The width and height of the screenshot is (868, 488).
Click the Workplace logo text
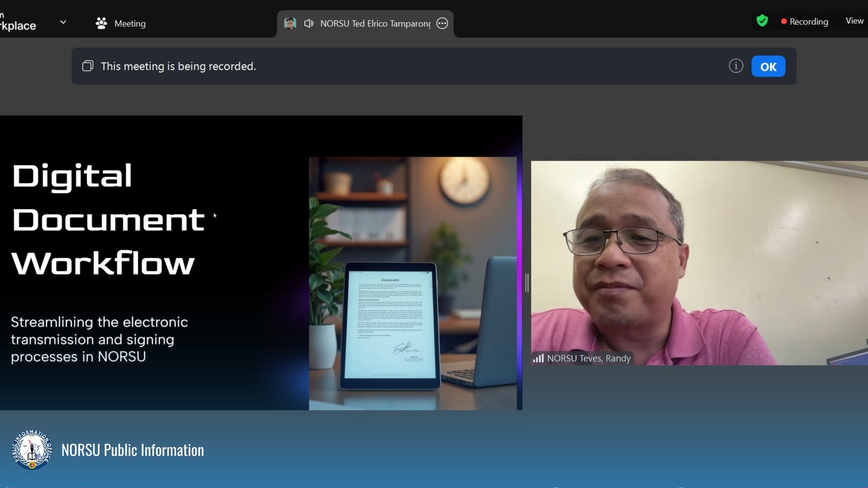tap(18, 21)
